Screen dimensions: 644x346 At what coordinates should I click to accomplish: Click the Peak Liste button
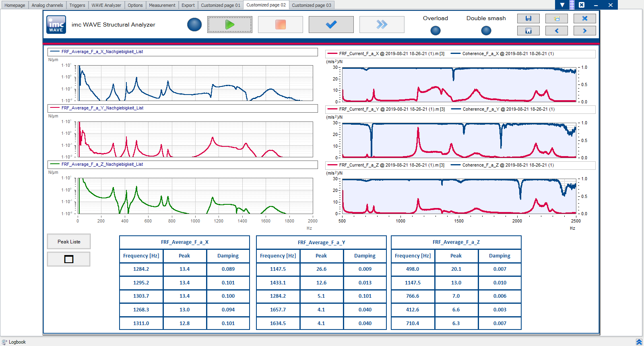69,241
